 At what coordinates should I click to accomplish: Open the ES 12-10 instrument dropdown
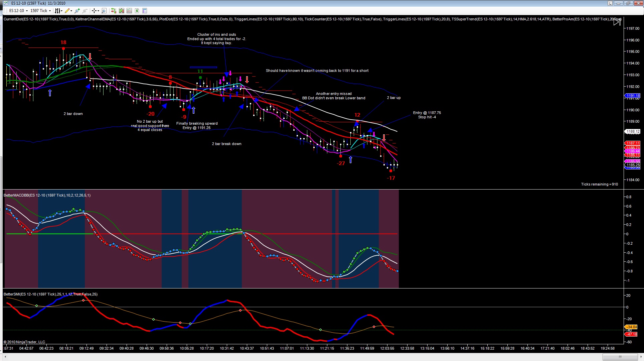[18, 11]
